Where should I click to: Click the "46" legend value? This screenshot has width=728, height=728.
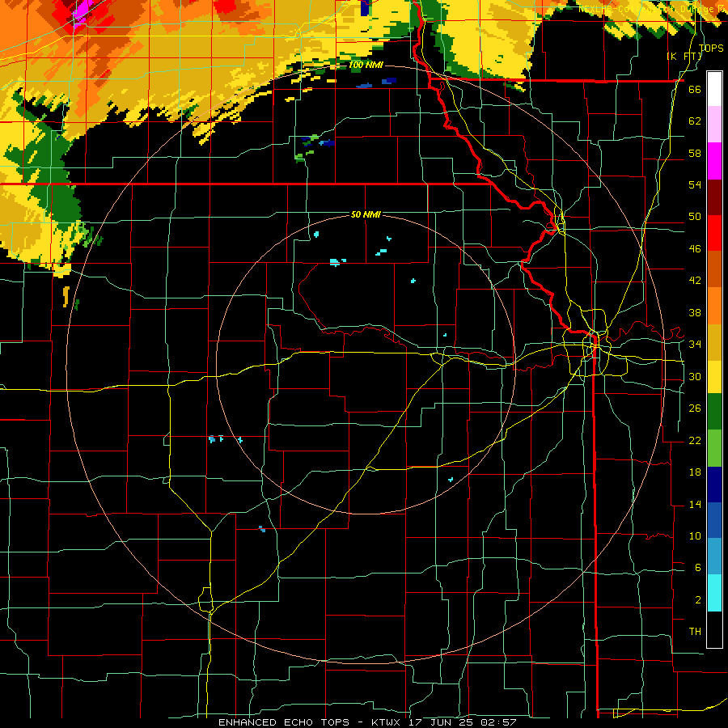click(x=695, y=248)
